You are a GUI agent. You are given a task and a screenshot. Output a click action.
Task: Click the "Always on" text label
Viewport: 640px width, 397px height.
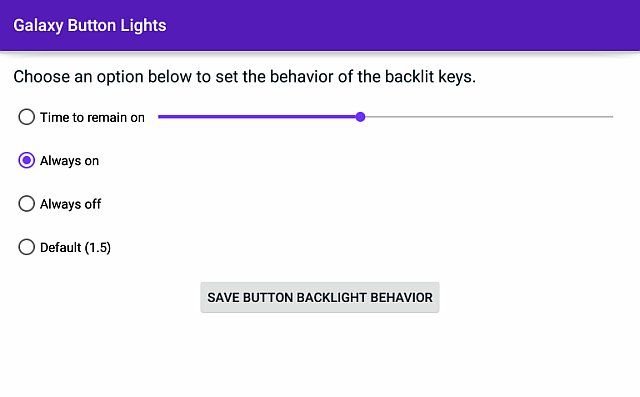coord(69,161)
